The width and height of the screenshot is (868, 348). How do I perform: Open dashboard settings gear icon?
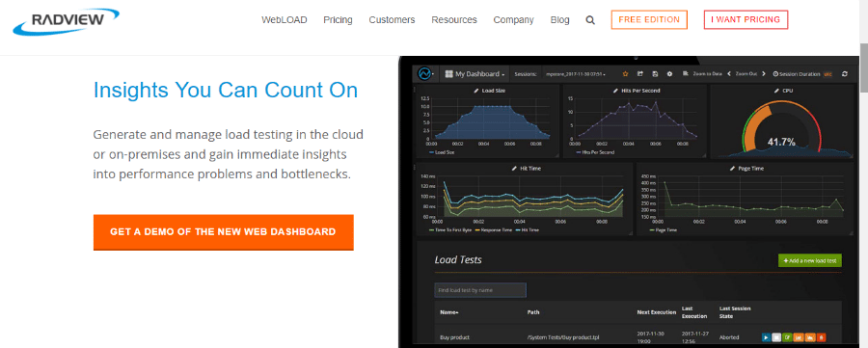[x=669, y=73]
